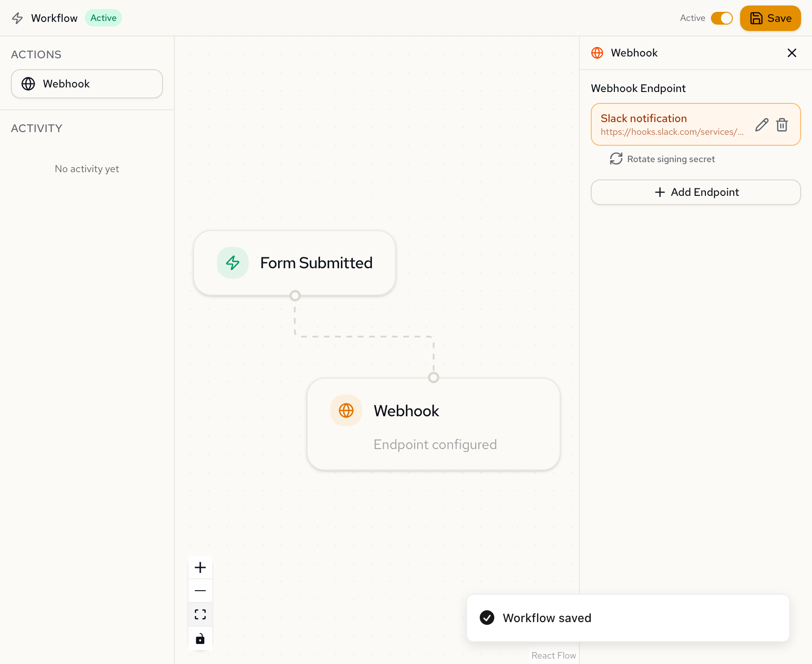
Task: Zoom in using the plus control
Action: click(x=200, y=567)
